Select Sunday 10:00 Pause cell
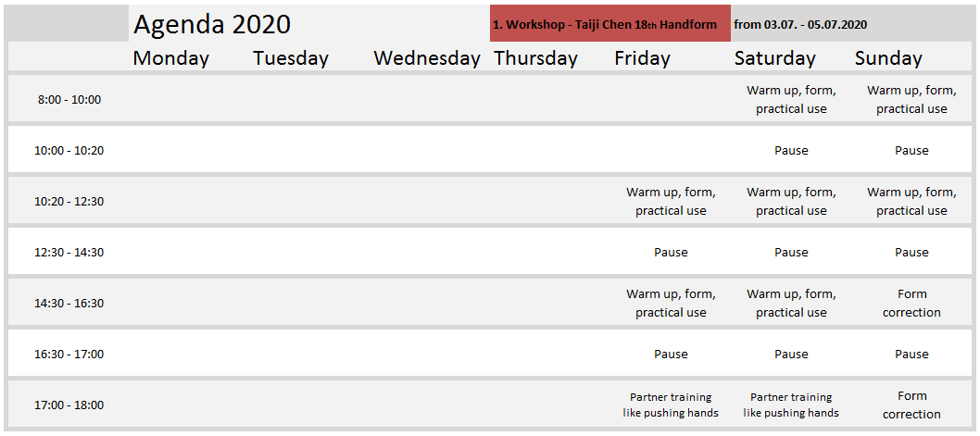This screenshot has height=436, width=980. (x=911, y=151)
